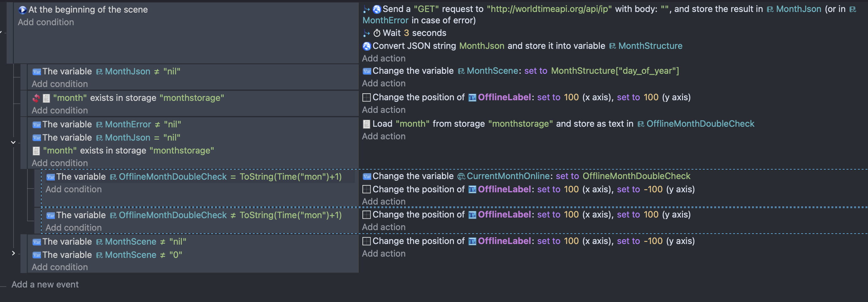The height and width of the screenshot is (302, 868).
Task: Expand the folded MonthScene event chevron
Action: click(13, 253)
